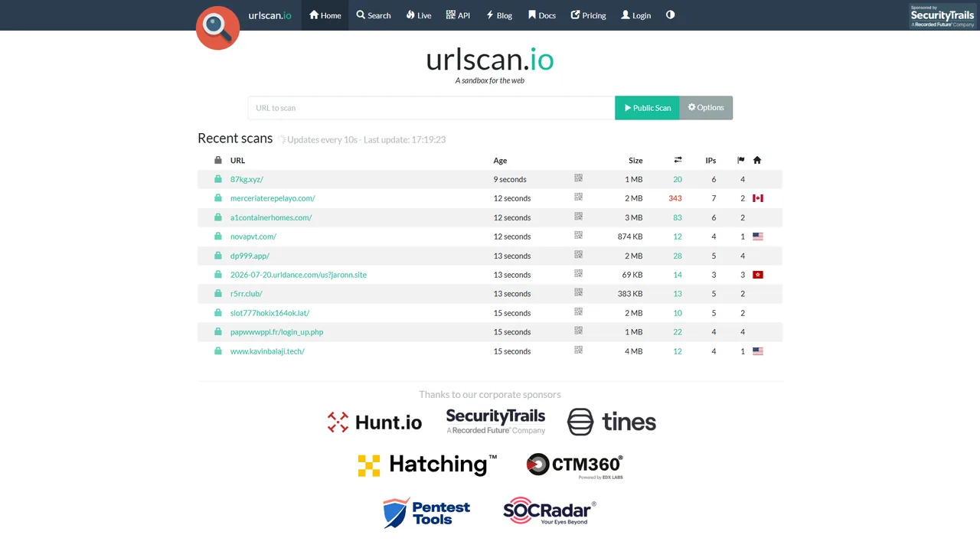Open the 2026-07-20.urldance.com scan result

(x=299, y=275)
